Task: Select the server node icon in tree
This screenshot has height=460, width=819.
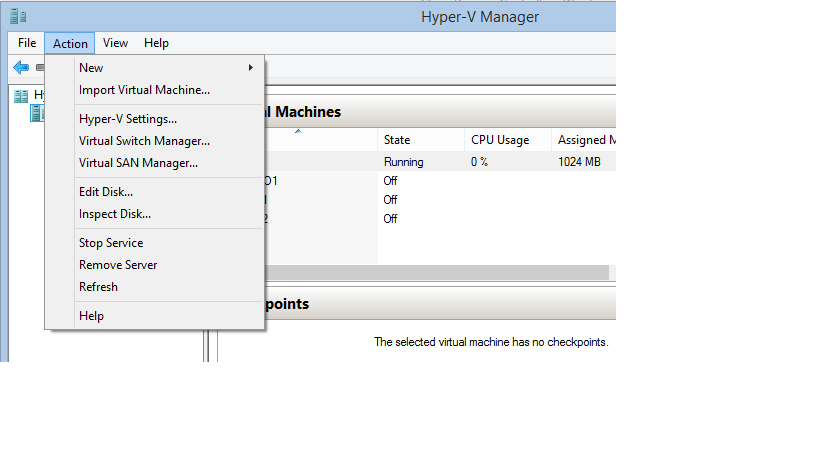Action: (37, 113)
